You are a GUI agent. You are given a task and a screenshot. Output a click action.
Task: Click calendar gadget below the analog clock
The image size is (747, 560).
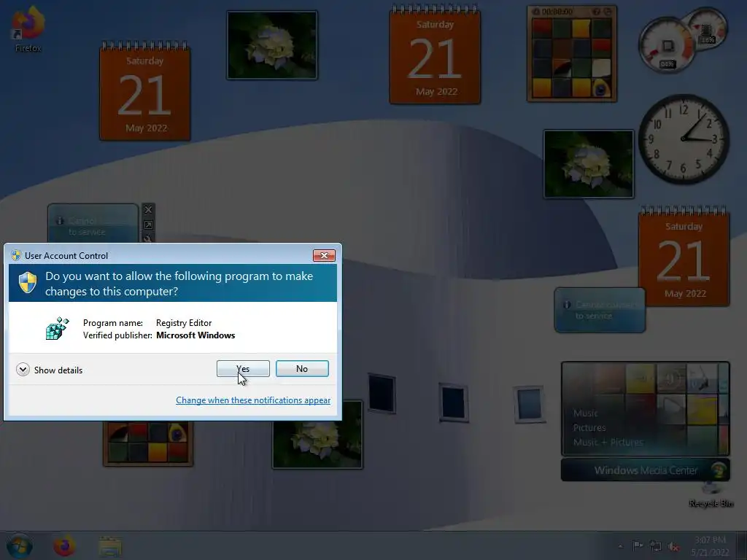[684, 257]
